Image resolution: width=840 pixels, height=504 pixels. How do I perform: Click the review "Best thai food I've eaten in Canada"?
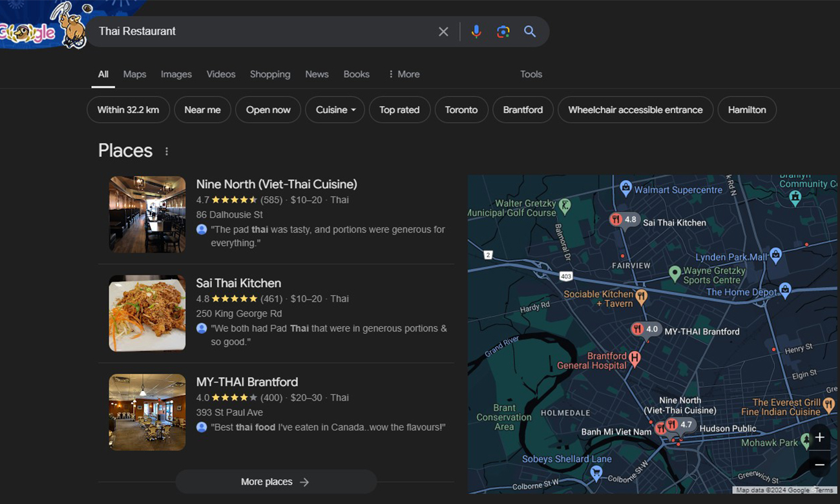point(328,427)
